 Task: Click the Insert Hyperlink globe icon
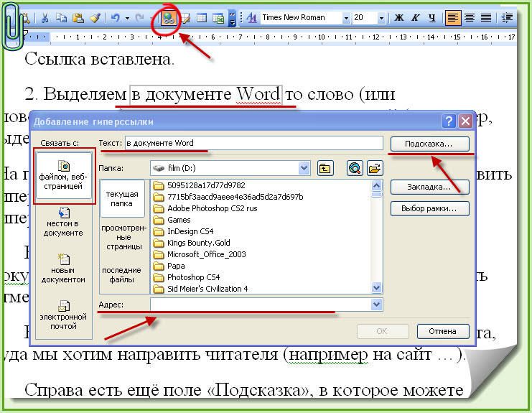coord(168,18)
